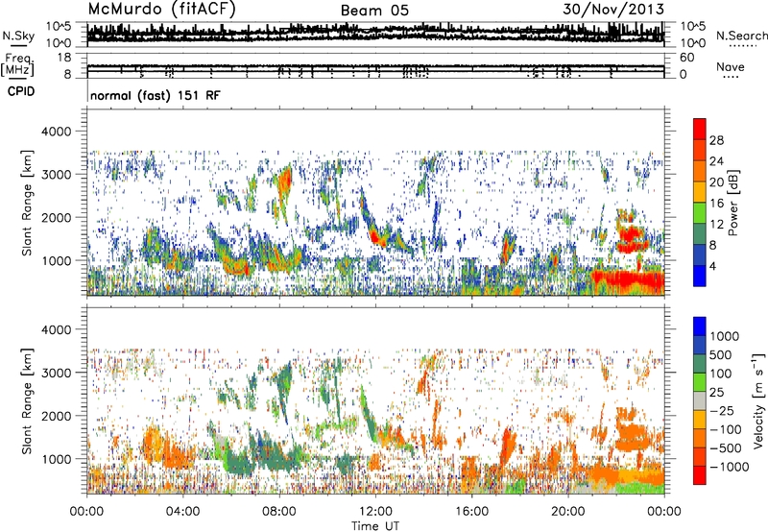Viewport: 768px width, 532px height.
Task: Pick the bright blue bottom segment of Power color bar
Action: (x=700, y=277)
